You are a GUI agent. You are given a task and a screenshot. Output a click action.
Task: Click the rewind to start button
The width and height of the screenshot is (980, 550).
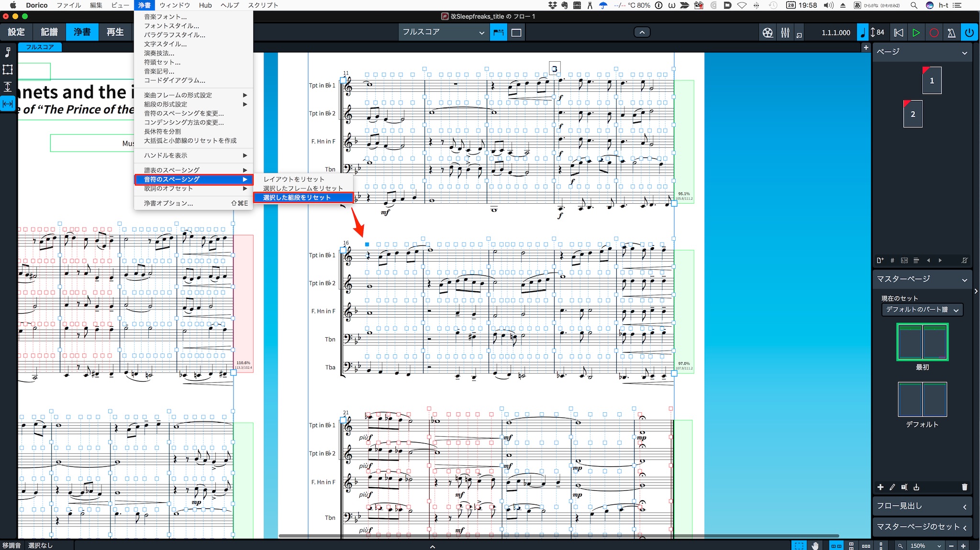(899, 33)
